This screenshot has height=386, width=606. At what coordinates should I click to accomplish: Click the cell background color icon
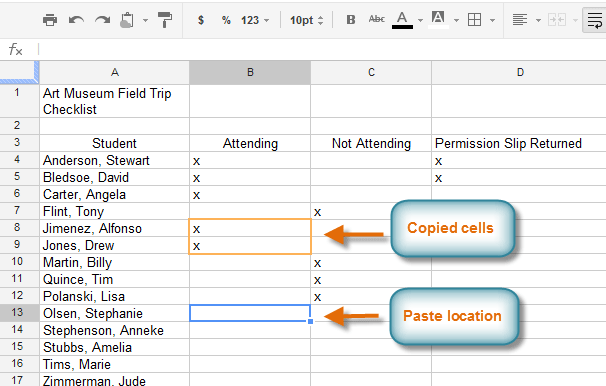[x=438, y=20]
